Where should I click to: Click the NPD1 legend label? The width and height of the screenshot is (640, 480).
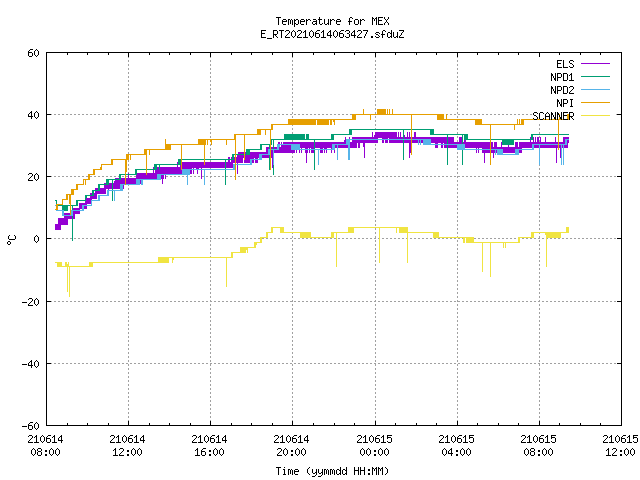pyautogui.click(x=562, y=77)
